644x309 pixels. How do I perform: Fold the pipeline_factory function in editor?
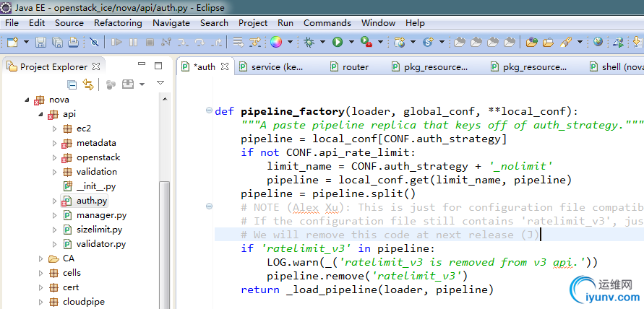coord(209,110)
